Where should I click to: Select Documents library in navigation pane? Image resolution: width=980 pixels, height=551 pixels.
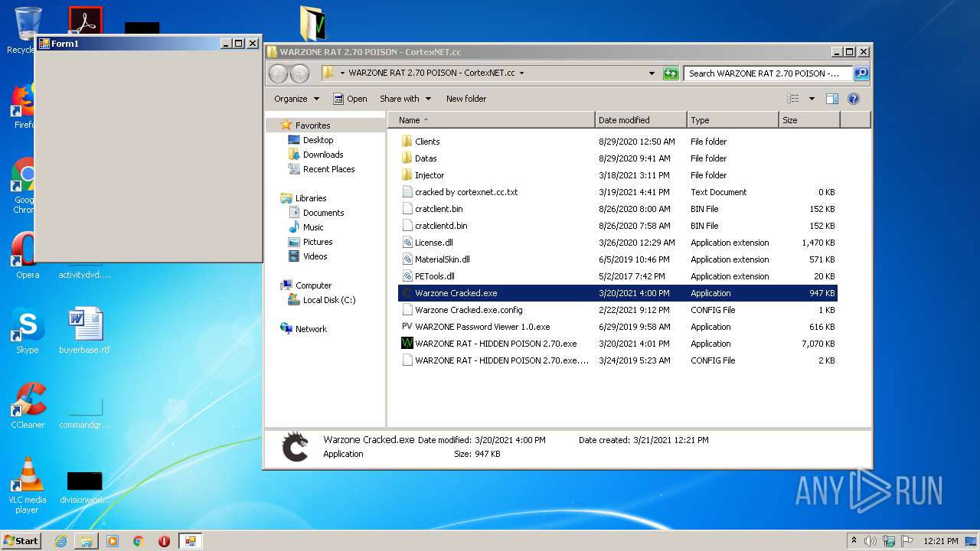(x=323, y=213)
